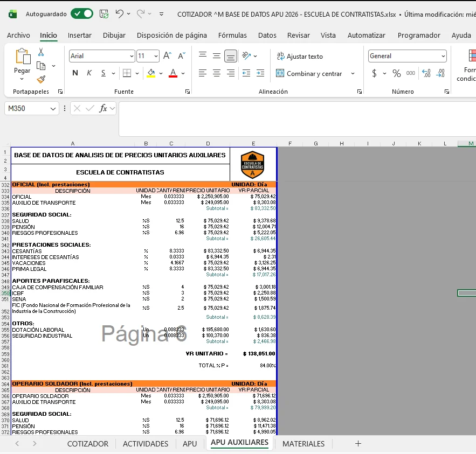
Task: Expand the Pegar options arrow
Action: pos(22,79)
